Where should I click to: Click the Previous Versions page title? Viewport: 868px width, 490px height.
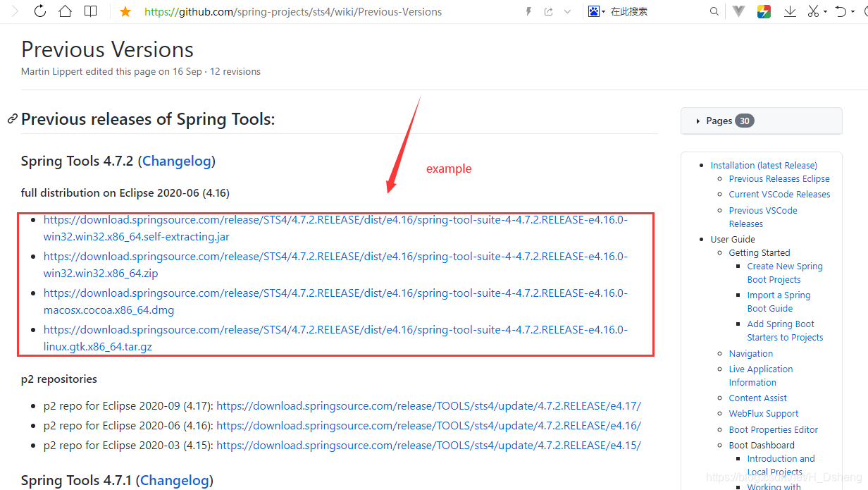tap(107, 50)
